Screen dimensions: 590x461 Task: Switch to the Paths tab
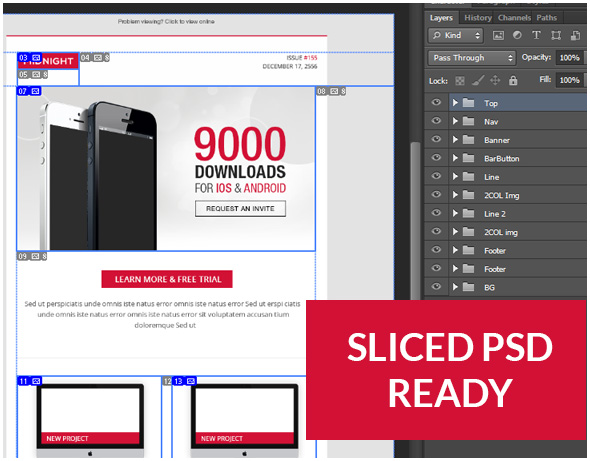coord(546,18)
